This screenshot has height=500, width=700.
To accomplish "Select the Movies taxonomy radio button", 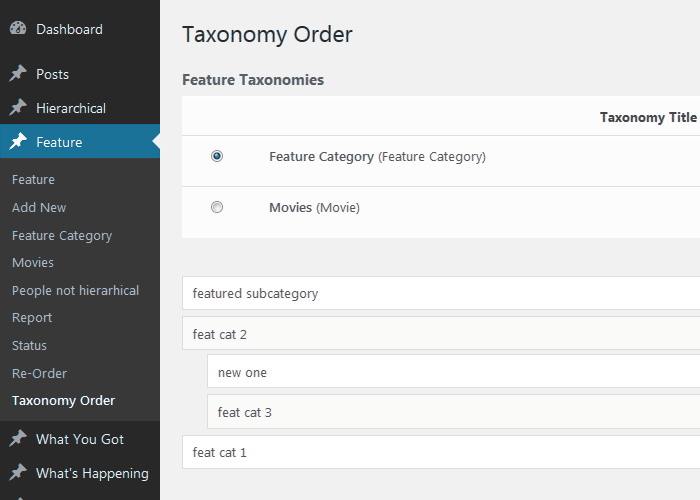I will 217,207.
